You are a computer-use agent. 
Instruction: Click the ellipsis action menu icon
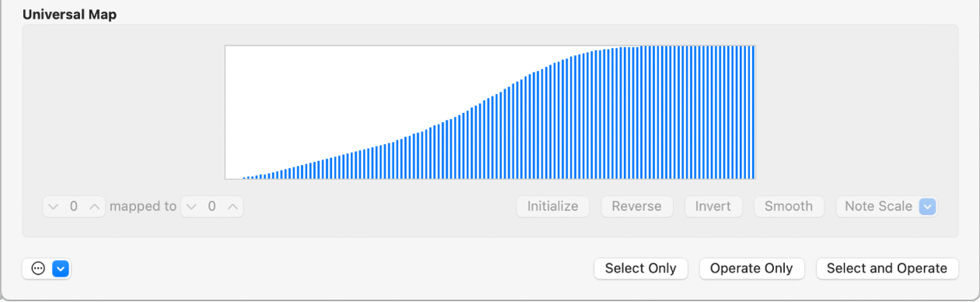38,269
